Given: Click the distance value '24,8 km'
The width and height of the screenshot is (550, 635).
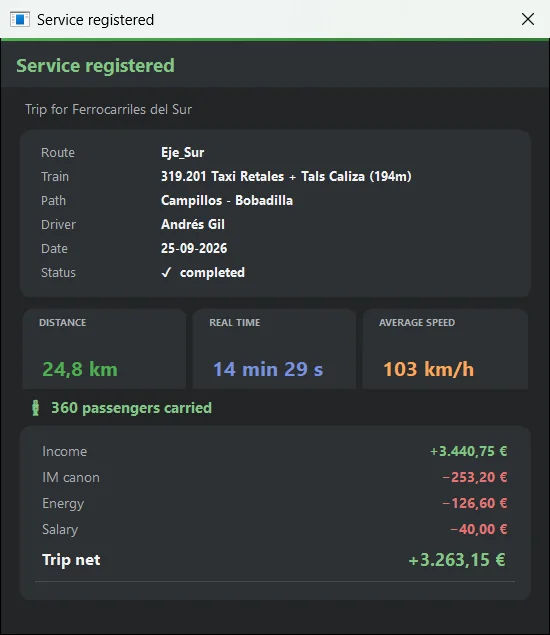Looking at the screenshot, I should [x=80, y=369].
